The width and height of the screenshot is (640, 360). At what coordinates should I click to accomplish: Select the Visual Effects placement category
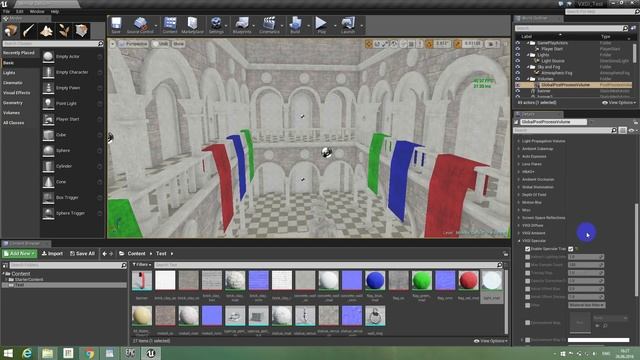[x=17, y=93]
